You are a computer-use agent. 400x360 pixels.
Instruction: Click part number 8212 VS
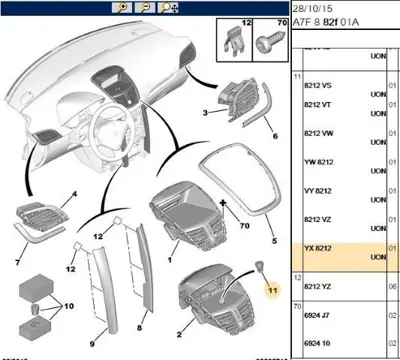click(x=318, y=85)
